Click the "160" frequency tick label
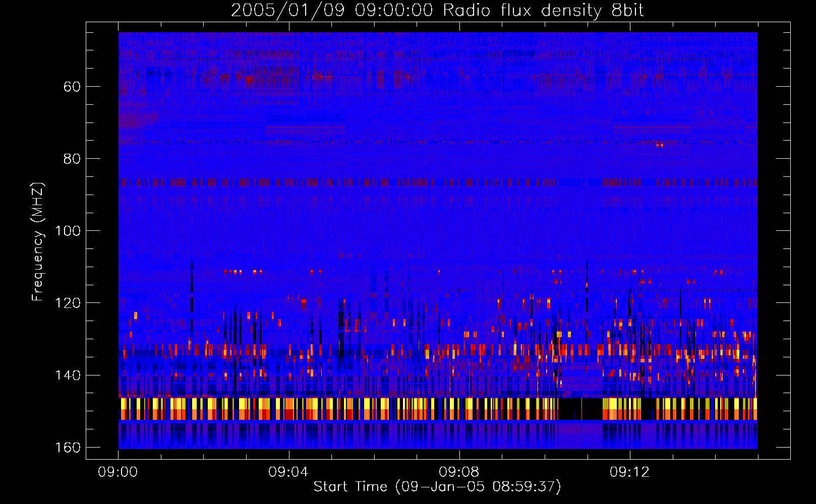 click(68, 448)
